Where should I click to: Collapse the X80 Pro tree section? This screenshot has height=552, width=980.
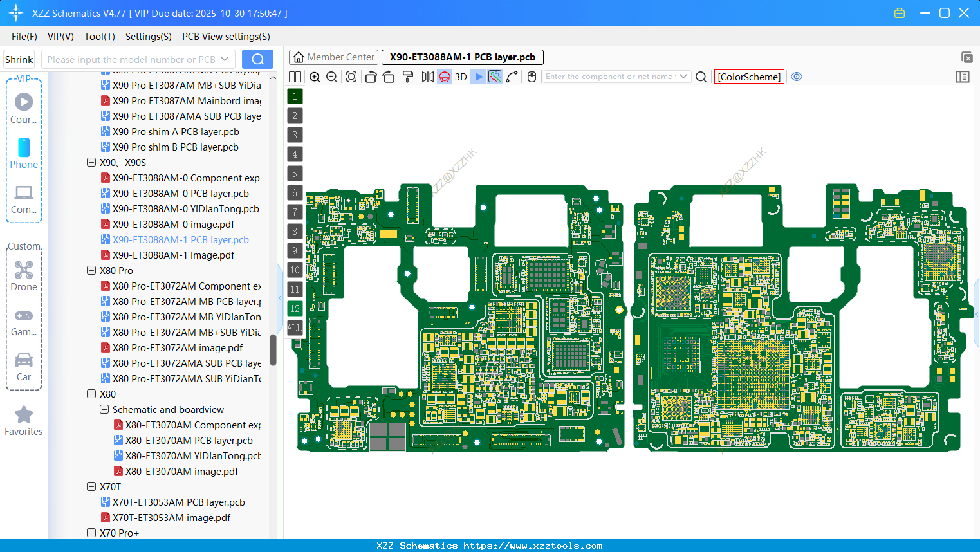[91, 270]
